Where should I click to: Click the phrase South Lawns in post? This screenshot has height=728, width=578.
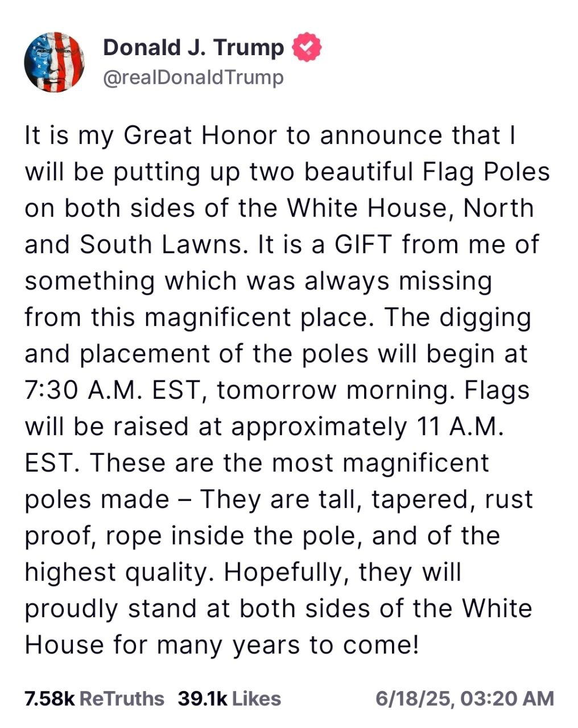pyautogui.click(x=164, y=245)
